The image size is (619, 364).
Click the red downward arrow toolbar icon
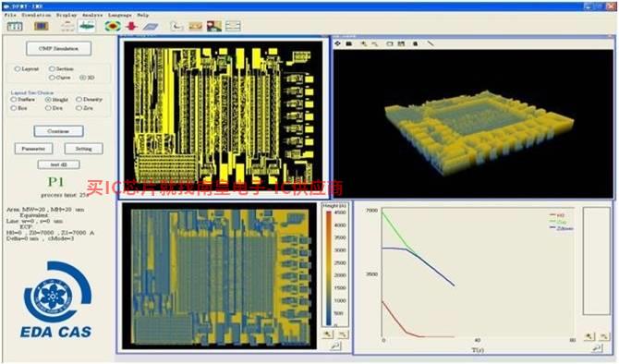(x=131, y=26)
